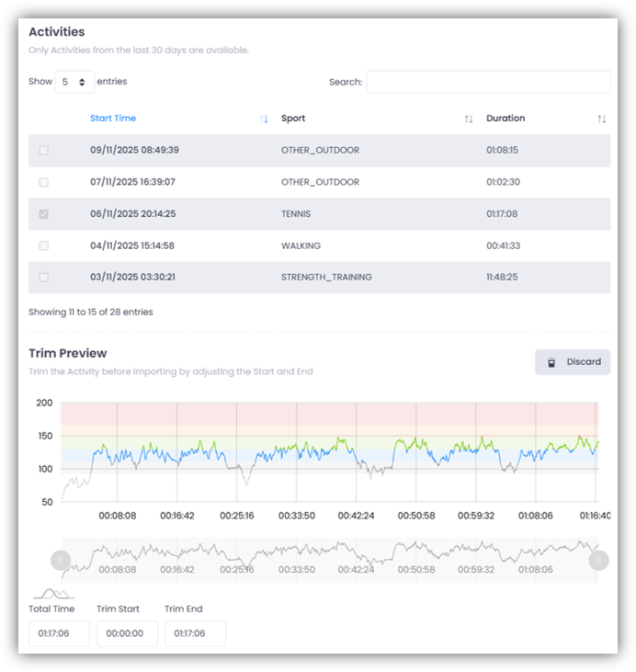Click the Start Time sort arrows icon
This screenshot has width=636, height=672.
click(x=264, y=119)
